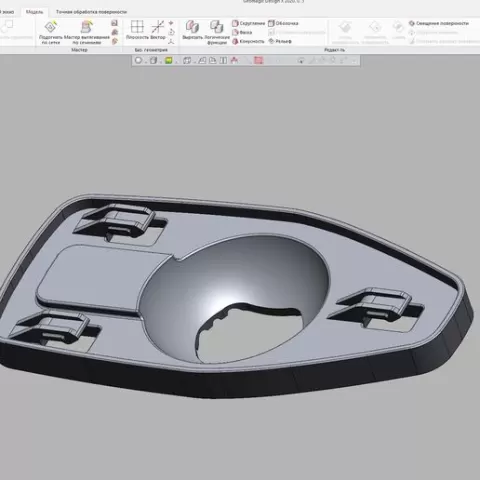Toggle the green mesh display icon

coord(169,60)
